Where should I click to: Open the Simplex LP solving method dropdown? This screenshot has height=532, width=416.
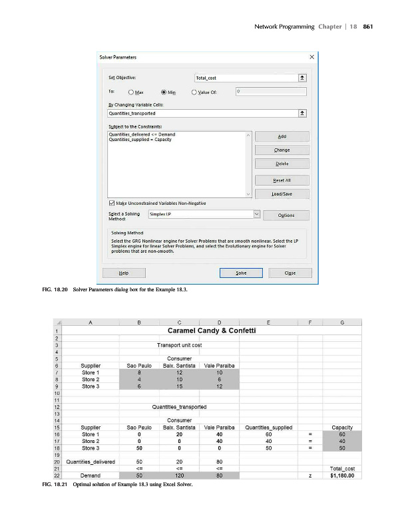(256, 214)
